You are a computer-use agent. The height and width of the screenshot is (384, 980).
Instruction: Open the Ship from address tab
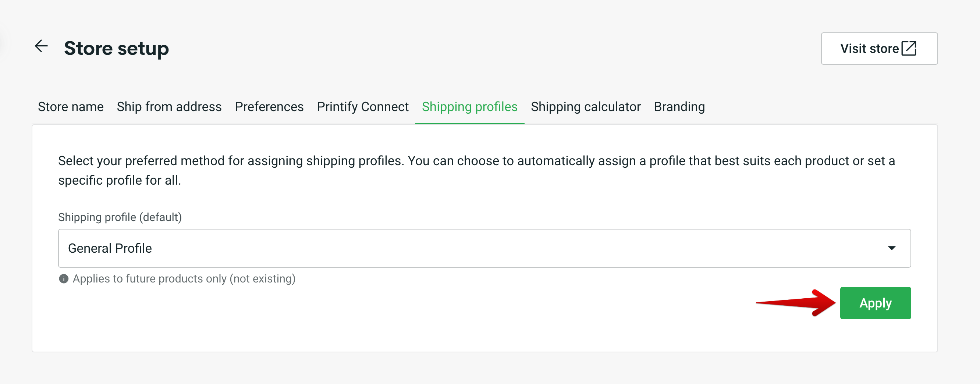coord(169,107)
